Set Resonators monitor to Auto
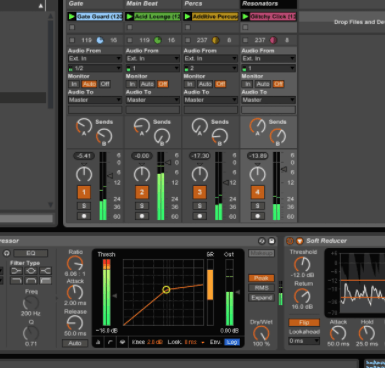Viewport: 385px width, 368px height. (x=263, y=84)
